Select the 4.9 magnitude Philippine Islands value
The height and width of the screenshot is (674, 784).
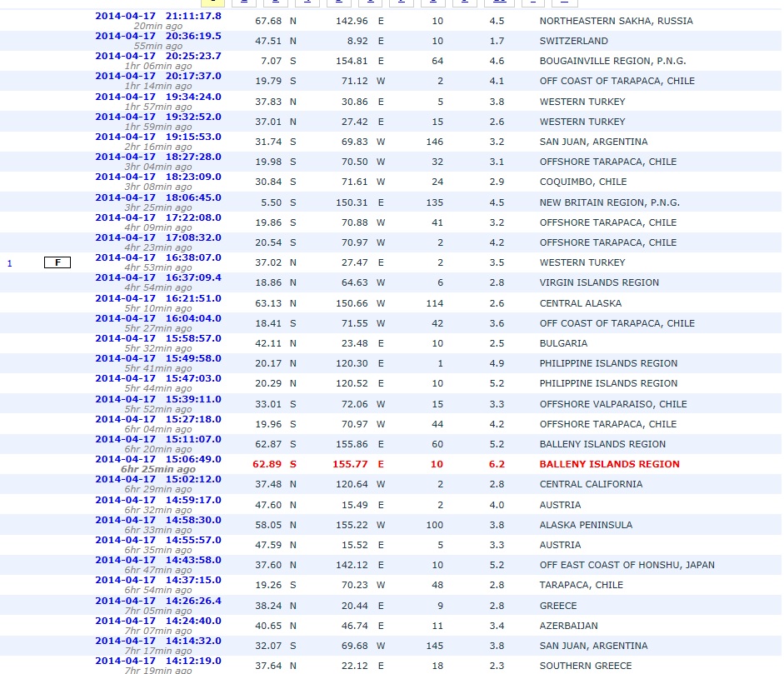497,364
